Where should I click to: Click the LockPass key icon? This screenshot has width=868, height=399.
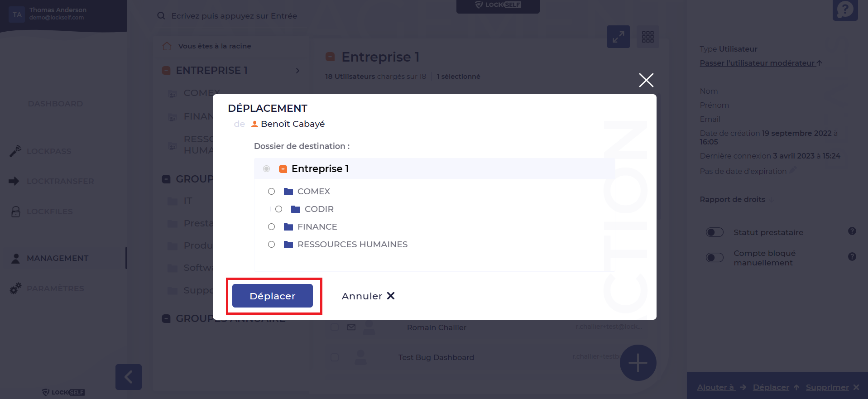(x=15, y=151)
